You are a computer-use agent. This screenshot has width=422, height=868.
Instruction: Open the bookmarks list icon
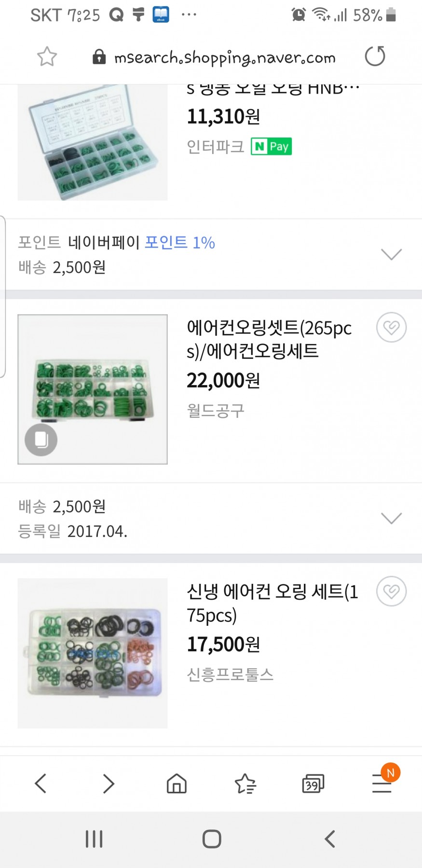click(245, 783)
